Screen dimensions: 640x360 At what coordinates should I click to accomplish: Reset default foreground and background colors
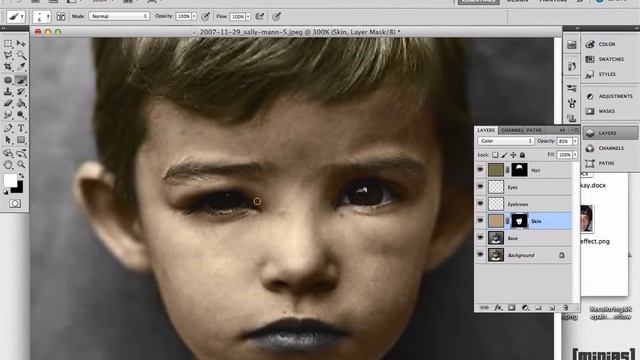pyautogui.click(x=6, y=192)
